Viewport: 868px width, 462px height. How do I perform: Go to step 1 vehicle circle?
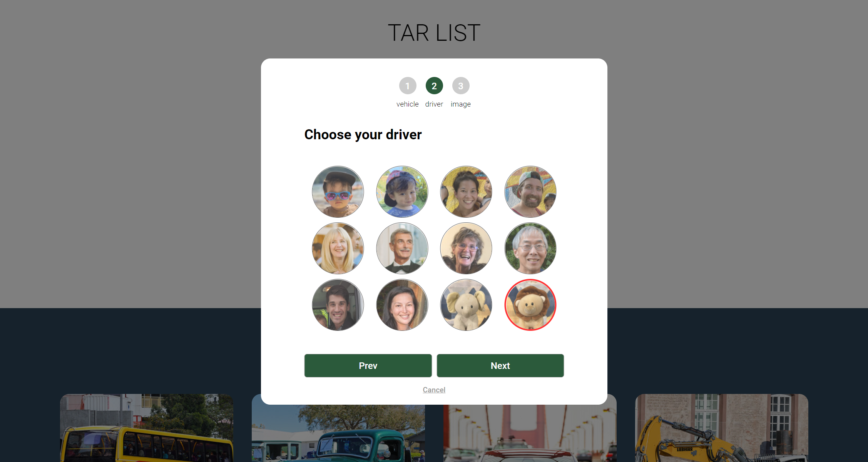click(408, 86)
